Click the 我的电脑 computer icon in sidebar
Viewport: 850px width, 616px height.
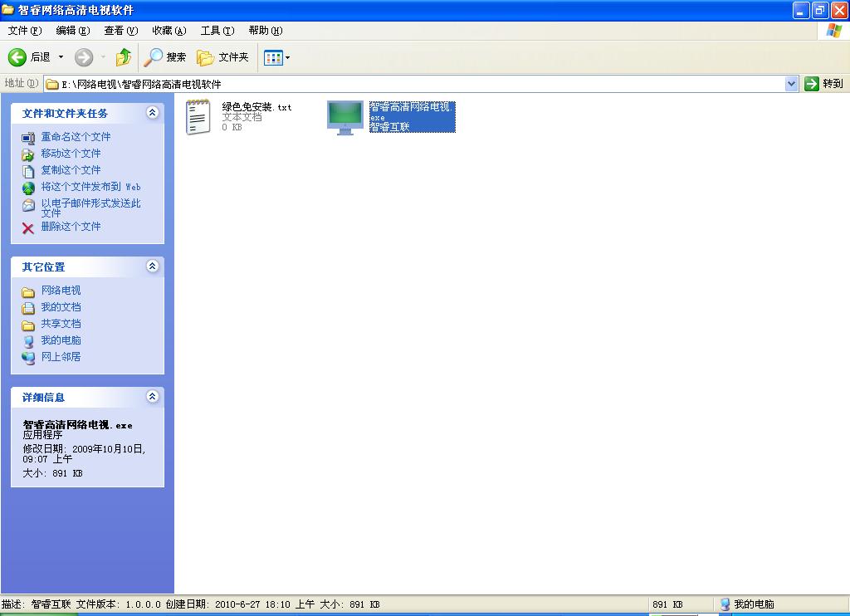coord(28,341)
